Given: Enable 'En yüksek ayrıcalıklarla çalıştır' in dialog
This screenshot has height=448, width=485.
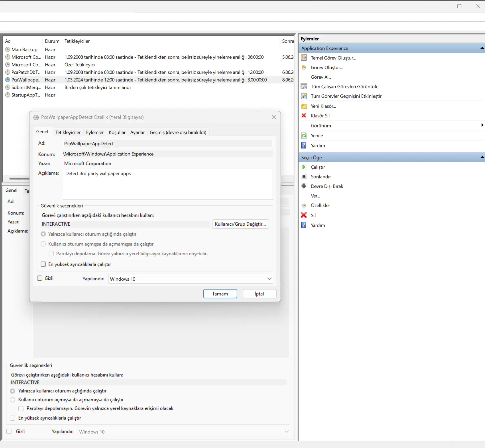Looking at the screenshot, I should (x=43, y=264).
